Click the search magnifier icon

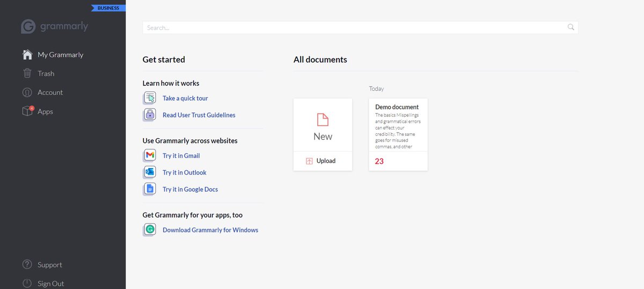(571, 27)
